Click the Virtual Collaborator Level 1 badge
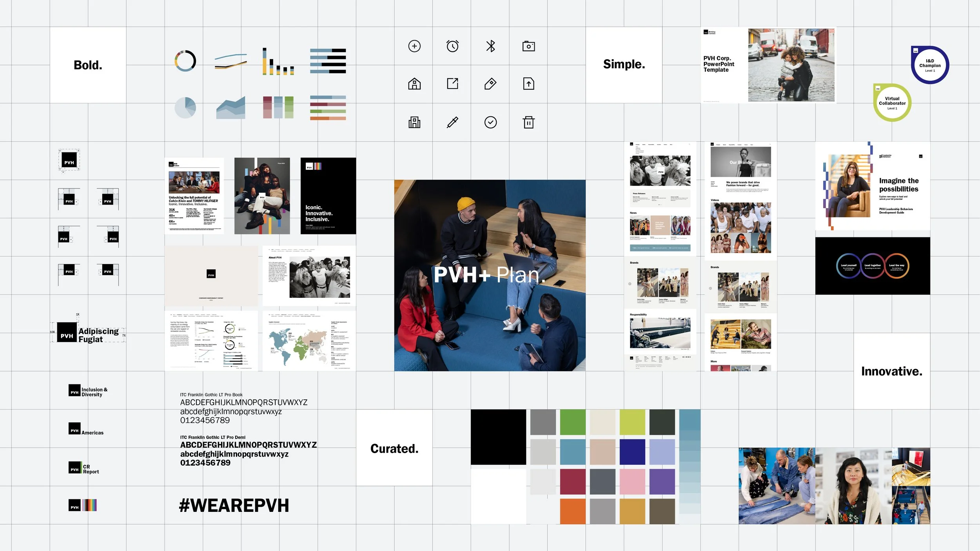980x551 pixels. click(x=892, y=103)
